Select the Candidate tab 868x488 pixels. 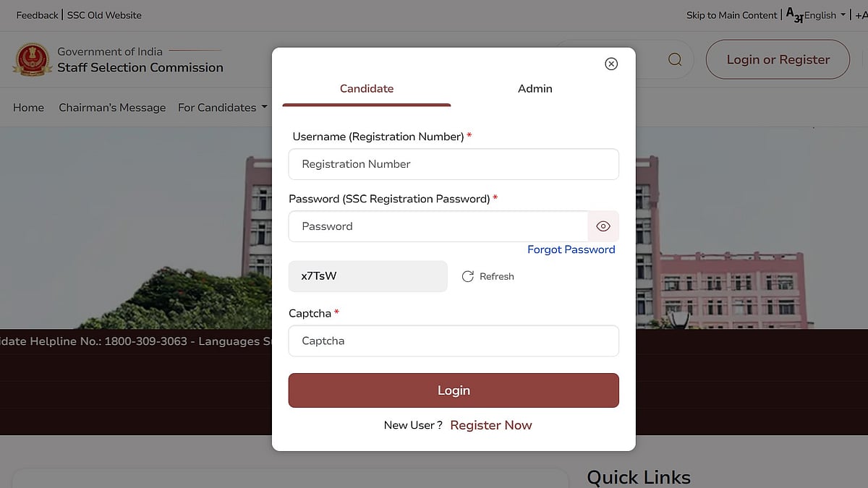367,89
